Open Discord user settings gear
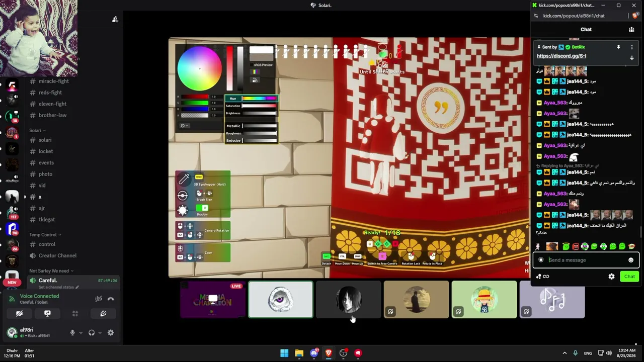This screenshot has height=362, width=644. (111, 332)
